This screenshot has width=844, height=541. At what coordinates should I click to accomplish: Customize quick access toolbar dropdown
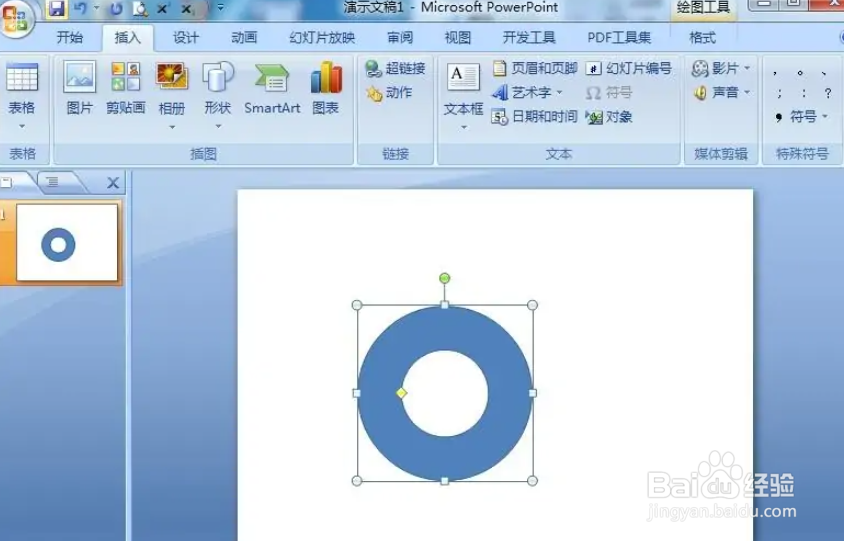click(x=220, y=8)
